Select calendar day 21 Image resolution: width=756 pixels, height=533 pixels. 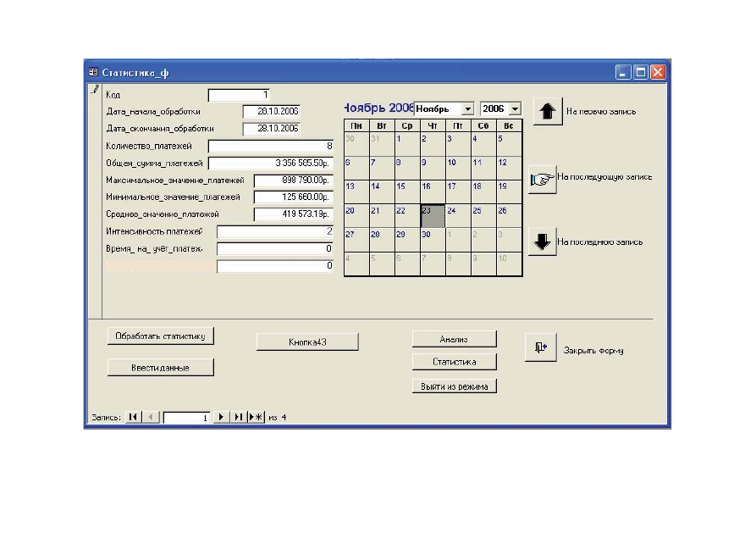tap(382, 216)
